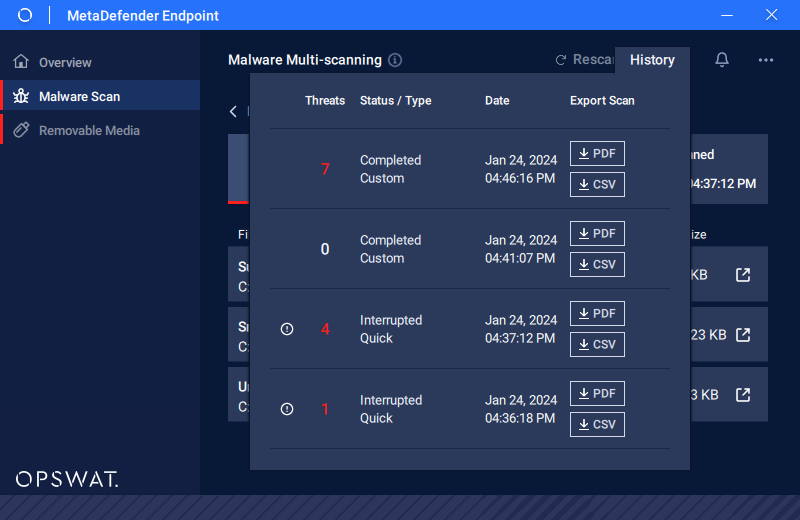The width and height of the screenshot is (800, 520).
Task: Export 04:41:07 PM scan as CSV
Action: pos(597,264)
